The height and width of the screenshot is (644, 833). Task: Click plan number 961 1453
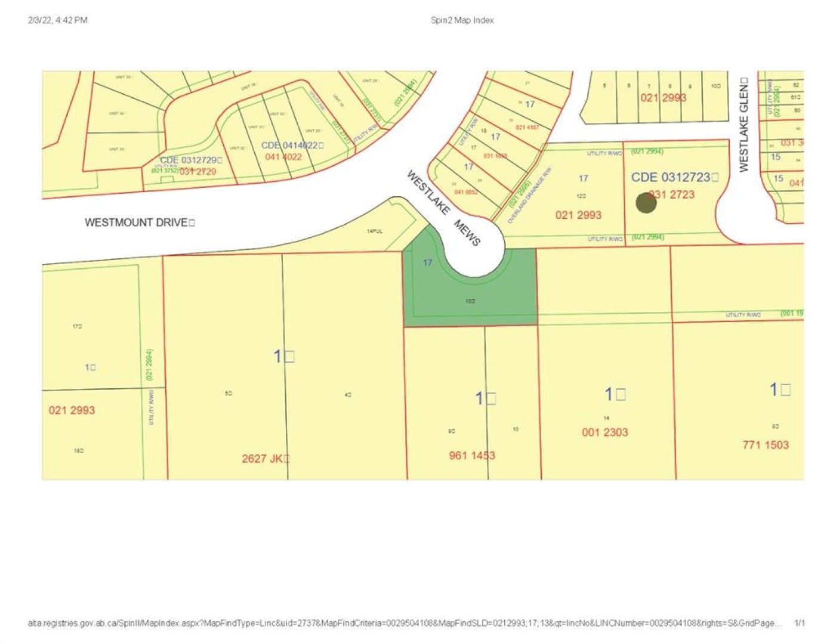[x=471, y=456]
